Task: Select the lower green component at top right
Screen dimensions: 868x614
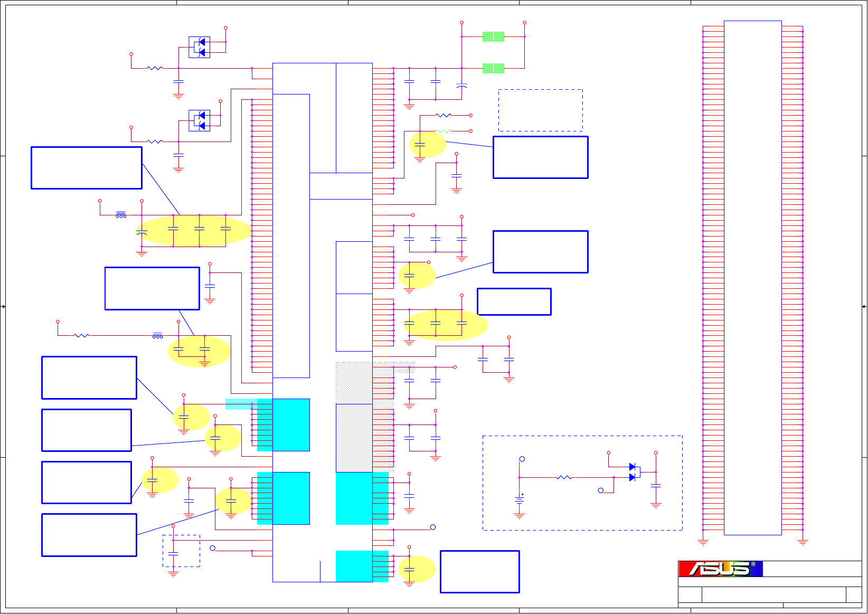Action: click(493, 68)
